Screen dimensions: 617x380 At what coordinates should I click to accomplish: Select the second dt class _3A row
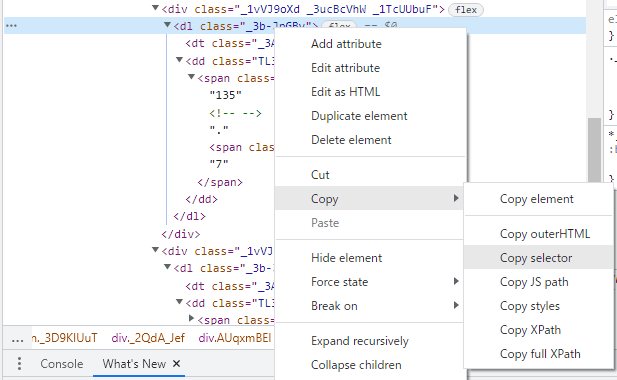coord(230,286)
